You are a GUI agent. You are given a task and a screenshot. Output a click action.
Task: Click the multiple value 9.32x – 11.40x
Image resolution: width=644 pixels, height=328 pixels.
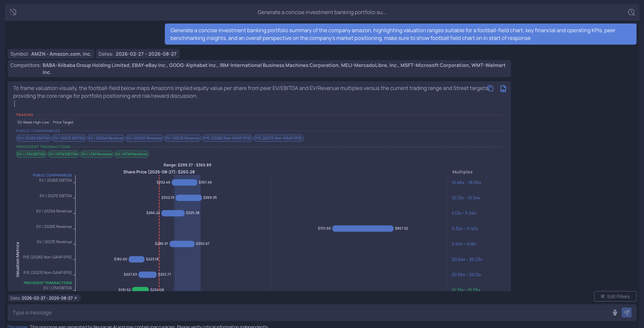pos(465,229)
